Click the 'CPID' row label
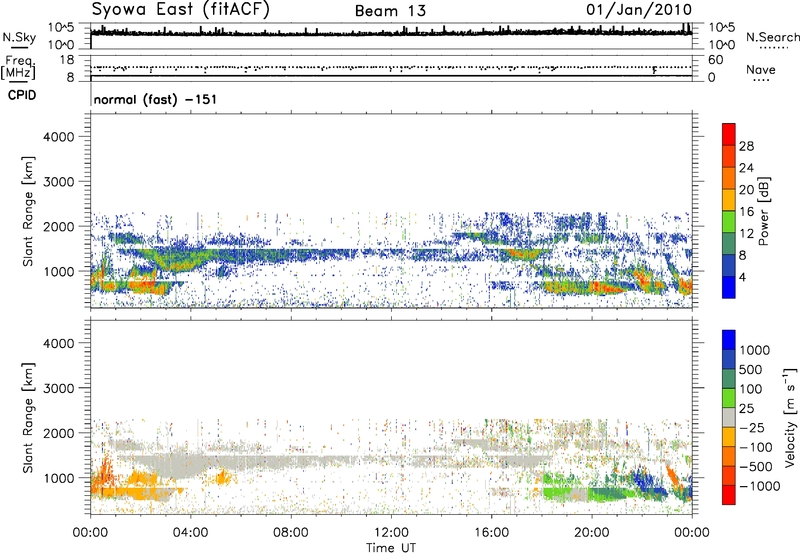800x554 pixels. 22,95
